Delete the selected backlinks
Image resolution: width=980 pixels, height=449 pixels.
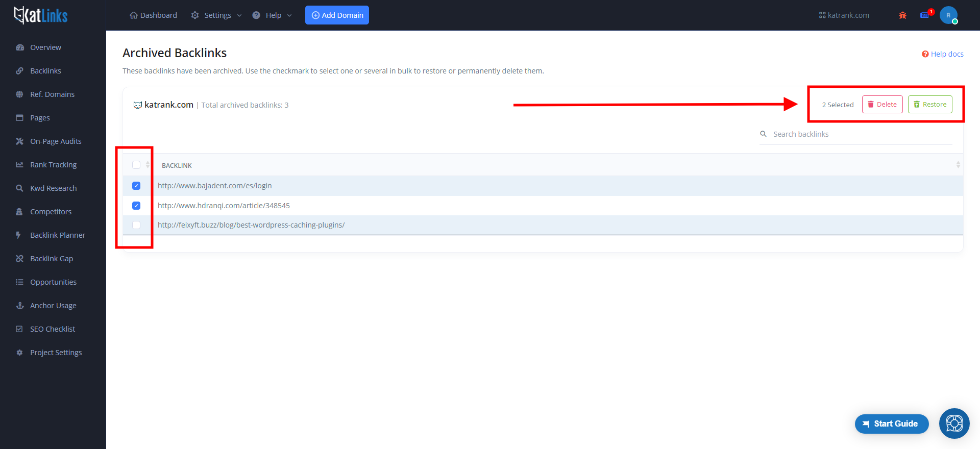pyautogui.click(x=883, y=105)
